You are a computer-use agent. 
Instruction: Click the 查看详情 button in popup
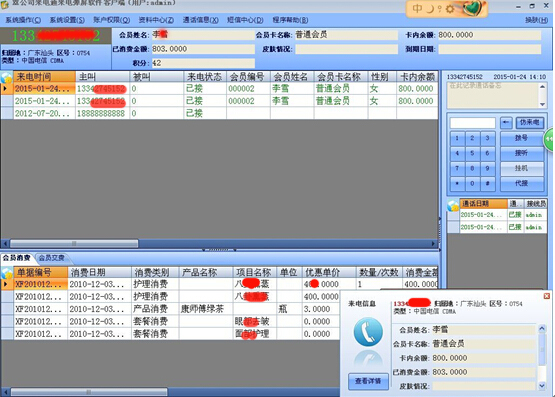click(368, 381)
